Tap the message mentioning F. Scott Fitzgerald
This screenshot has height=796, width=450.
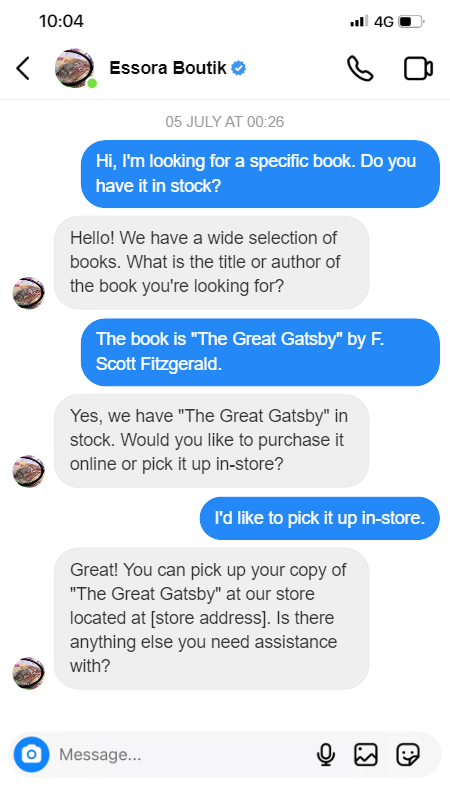261,352
